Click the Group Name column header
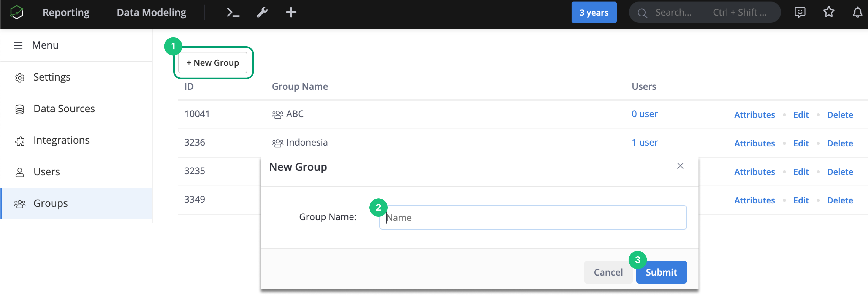The width and height of the screenshot is (868, 295). pos(299,87)
